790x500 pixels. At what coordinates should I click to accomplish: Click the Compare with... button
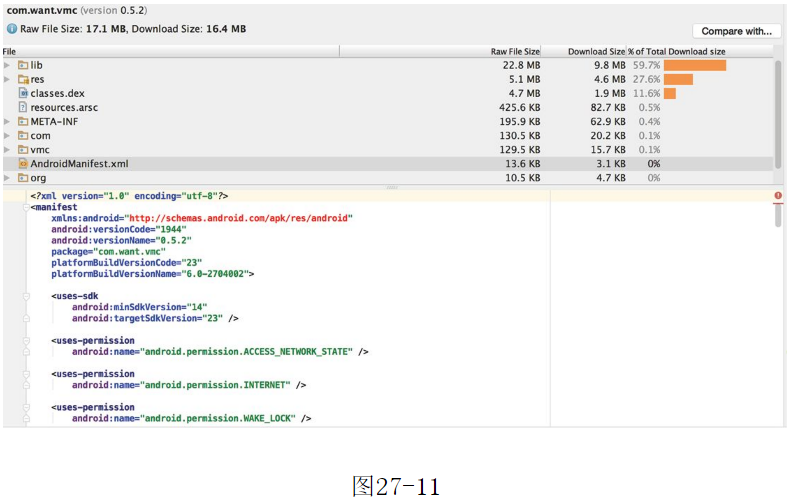pyautogui.click(x=736, y=31)
